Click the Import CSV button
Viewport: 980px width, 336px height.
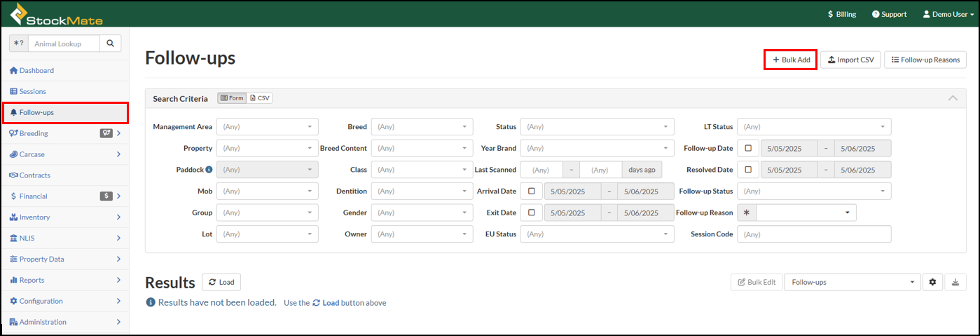[x=850, y=60]
